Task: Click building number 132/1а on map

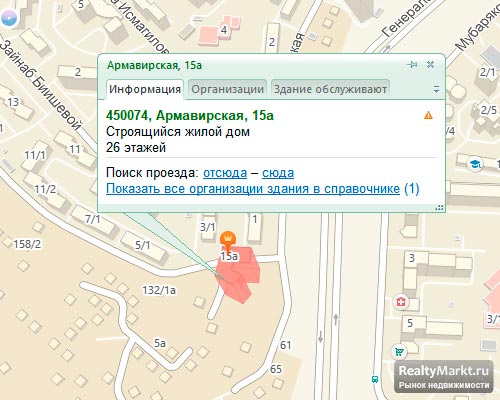Action: [159, 290]
